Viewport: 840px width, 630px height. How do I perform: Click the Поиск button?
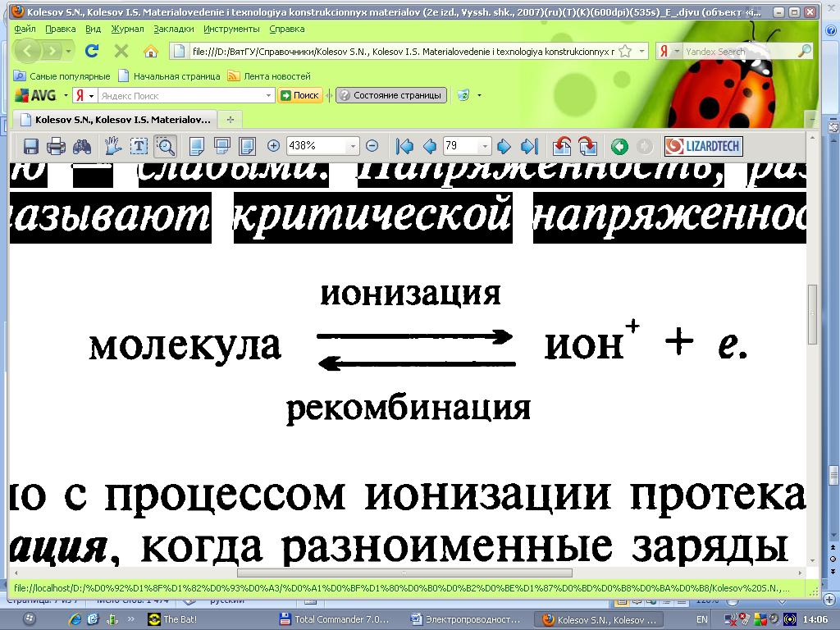coord(300,95)
